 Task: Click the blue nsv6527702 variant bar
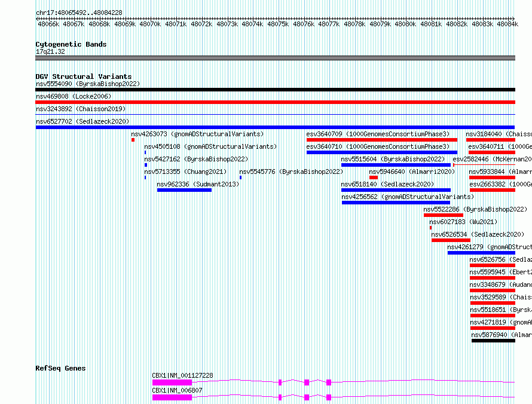pos(275,127)
